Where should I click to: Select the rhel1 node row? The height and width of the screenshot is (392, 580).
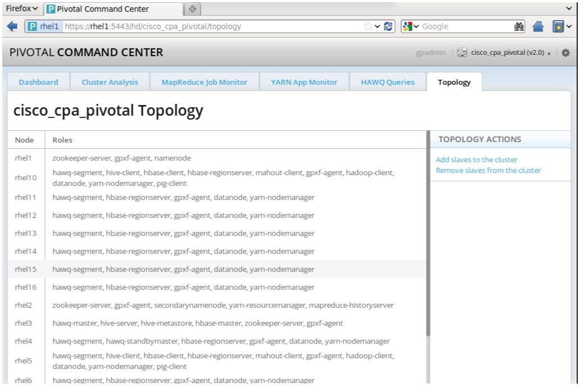coord(217,158)
